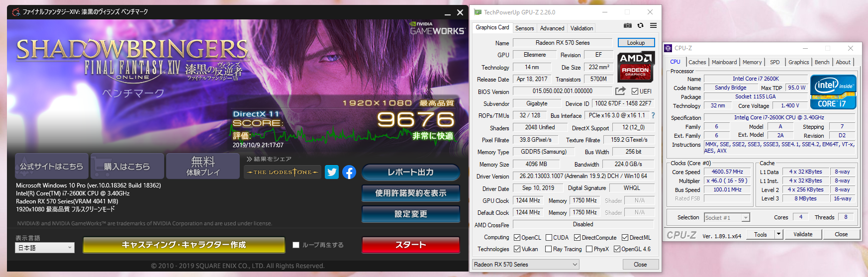
Task: Open the About tab in CPU-Z
Action: [x=843, y=62]
